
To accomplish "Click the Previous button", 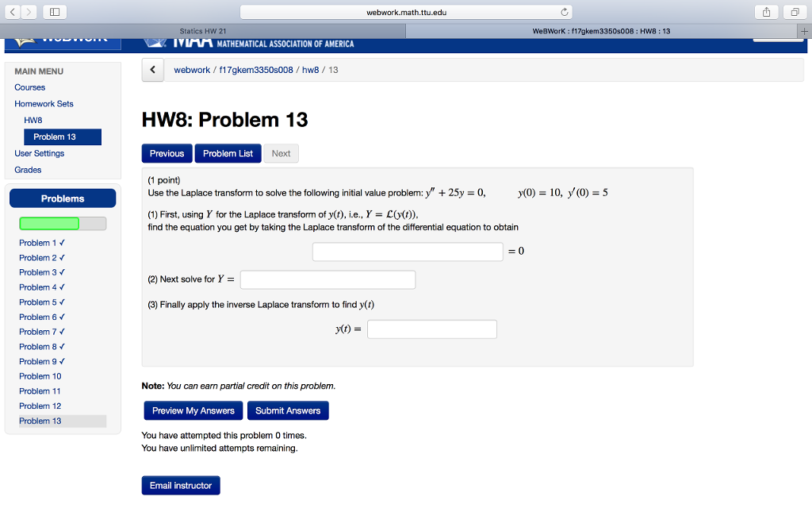I will tap(167, 153).
